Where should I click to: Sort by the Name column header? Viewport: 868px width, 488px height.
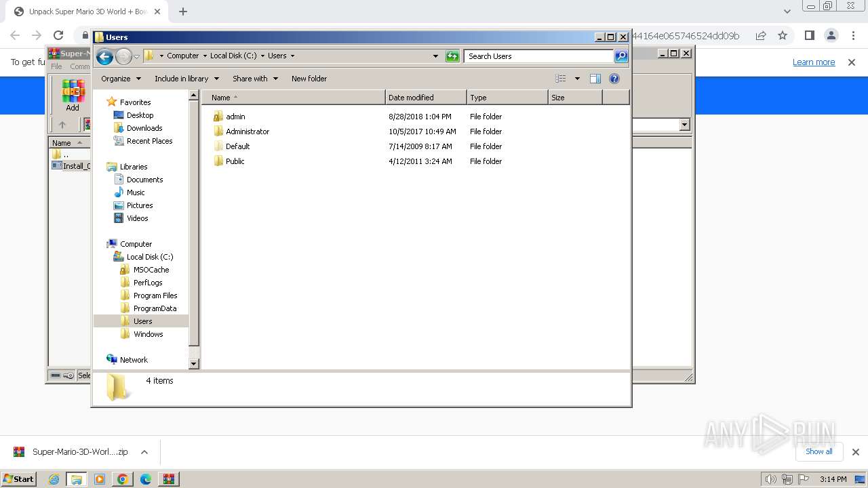click(x=294, y=98)
